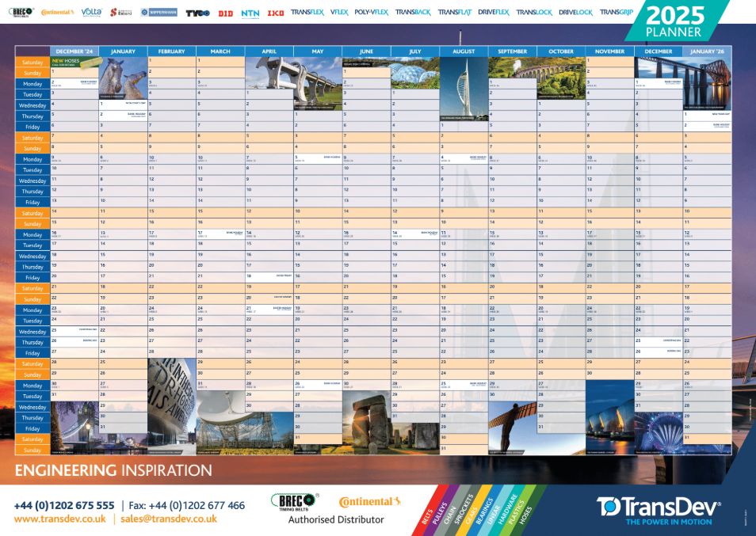Click the POLY-VFLEX brand logo
Image resolution: width=756 pixels, height=536 pixels.
371,12
